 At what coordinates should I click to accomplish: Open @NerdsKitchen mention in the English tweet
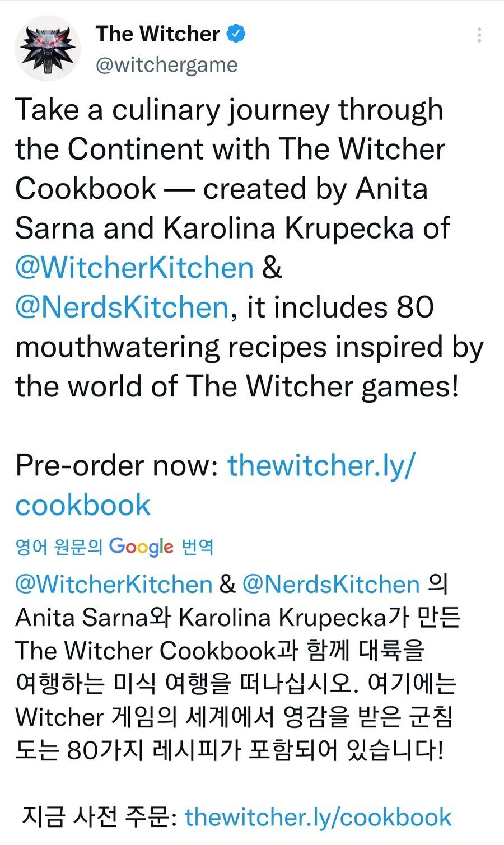point(122,307)
